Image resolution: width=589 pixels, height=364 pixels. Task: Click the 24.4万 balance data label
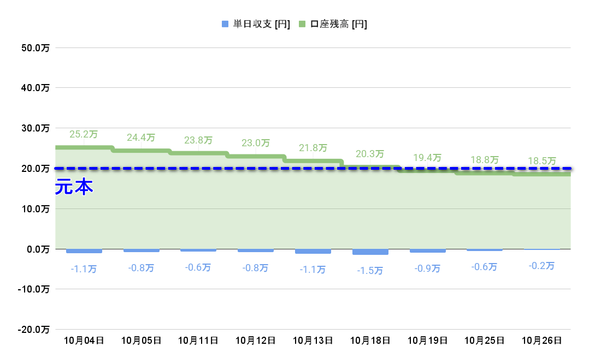141,138
